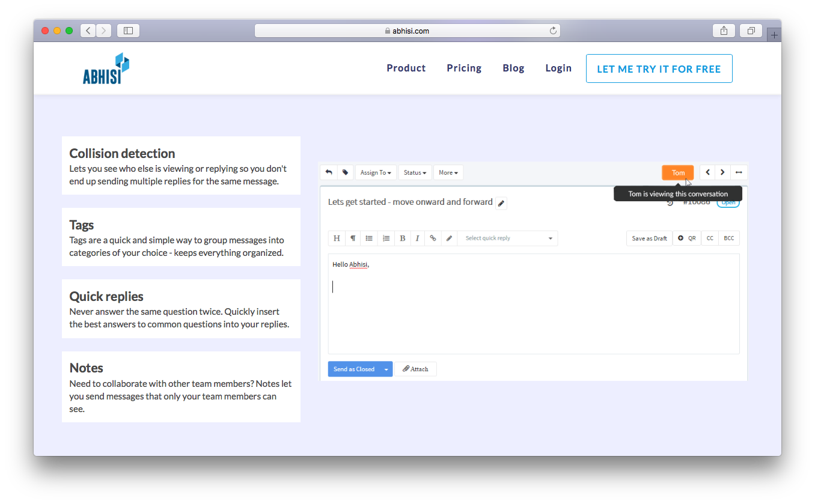Image resolution: width=815 pixels, height=504 pixels.
Task: Open the Select quick reply dropdown
Action: coord(508,238)
